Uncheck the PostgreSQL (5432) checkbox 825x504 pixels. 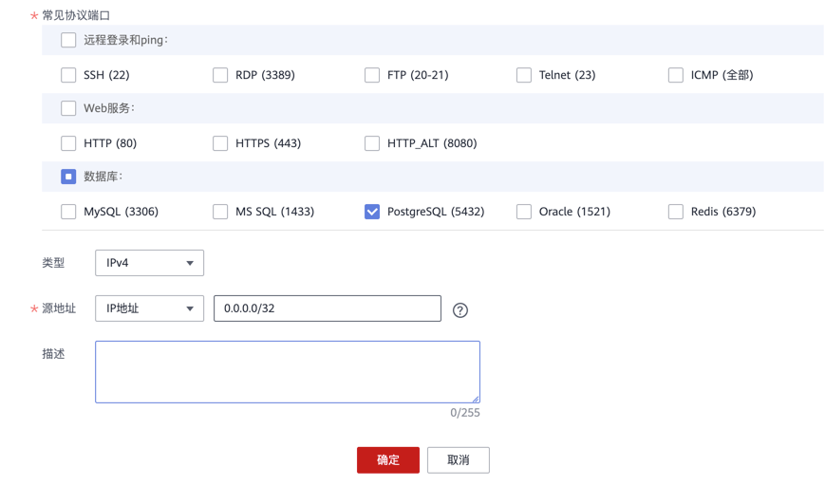[372, 212]
